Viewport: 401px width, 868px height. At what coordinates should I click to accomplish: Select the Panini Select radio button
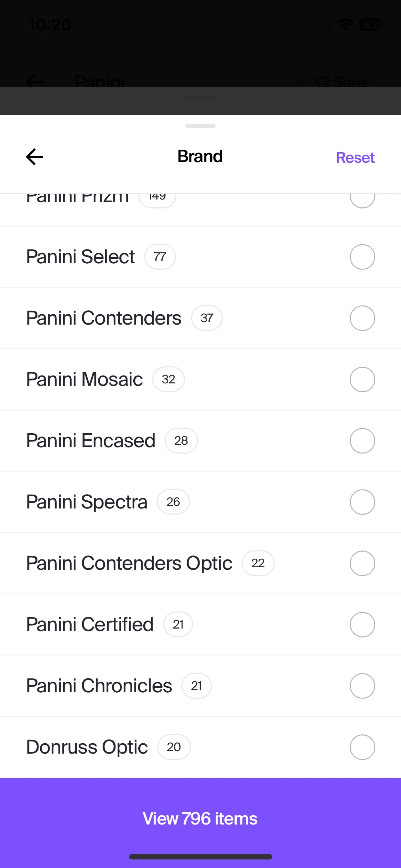(x=362, y=257)
